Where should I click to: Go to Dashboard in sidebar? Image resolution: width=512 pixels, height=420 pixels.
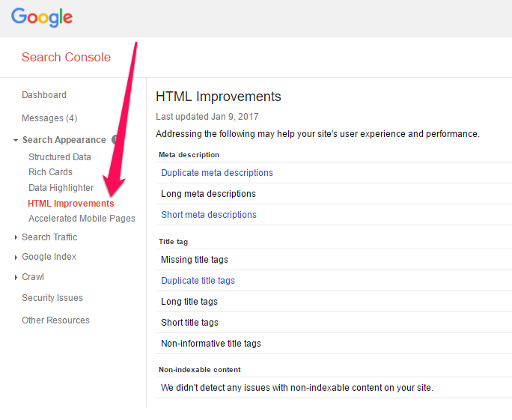click(44, 95)
